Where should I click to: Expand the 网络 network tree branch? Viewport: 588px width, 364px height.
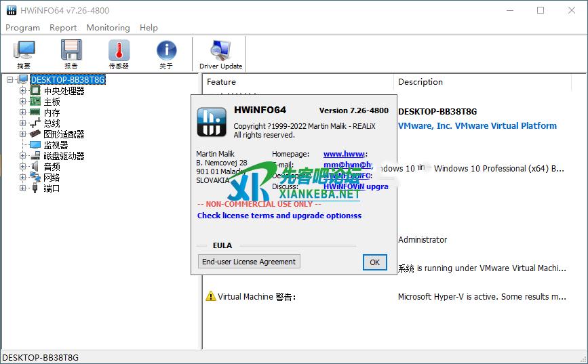(23, 178)
